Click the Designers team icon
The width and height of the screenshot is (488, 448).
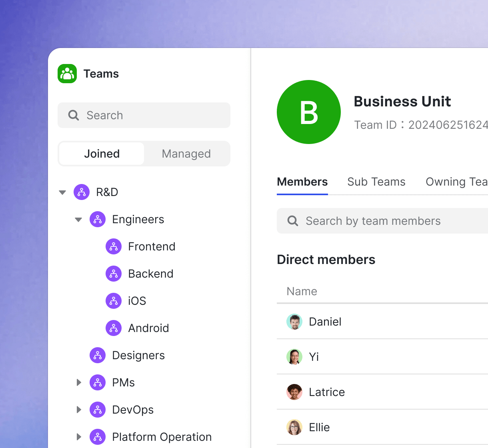pyautogui.click(x=98, y=355)
